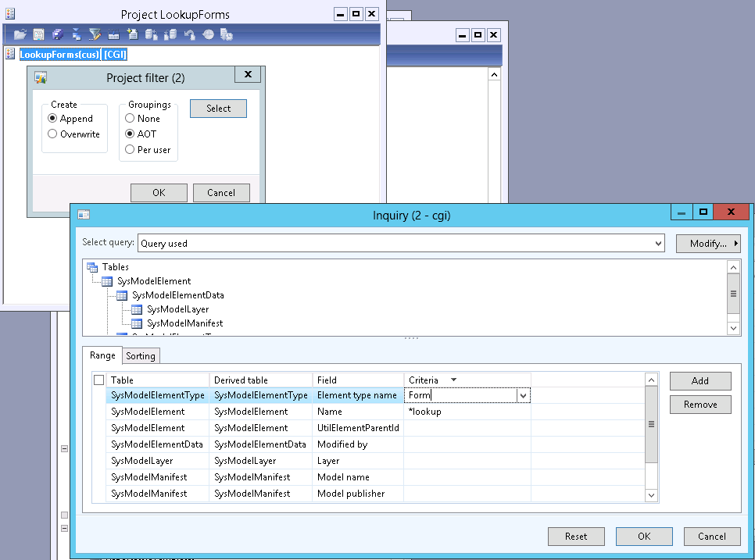This screenshot has height=560, width=755.
Task: Select the LookupForms(cus) [CGI] project node
Action: 73,55
